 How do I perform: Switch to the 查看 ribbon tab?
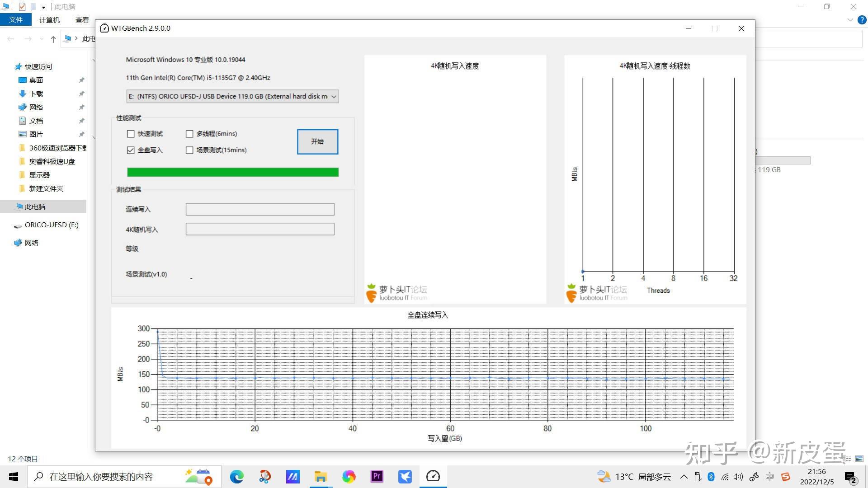pyautogui.click(x=82, y=20)
